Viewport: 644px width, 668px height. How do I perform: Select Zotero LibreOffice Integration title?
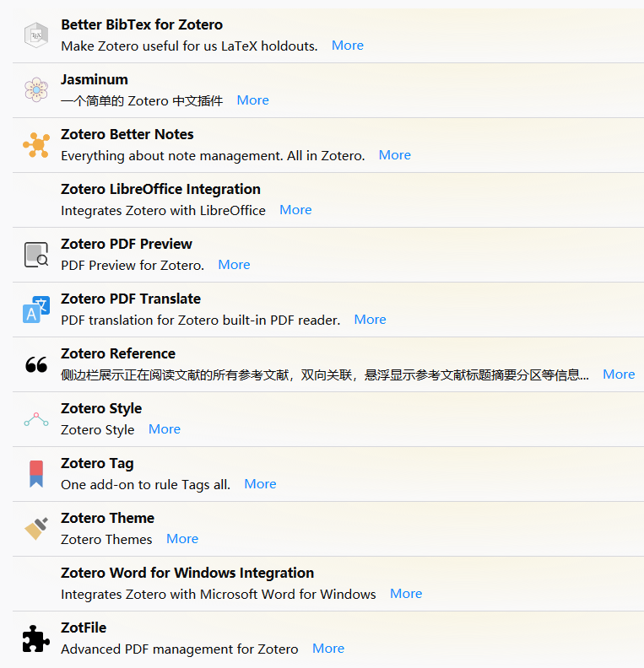[x=160, y=189]
